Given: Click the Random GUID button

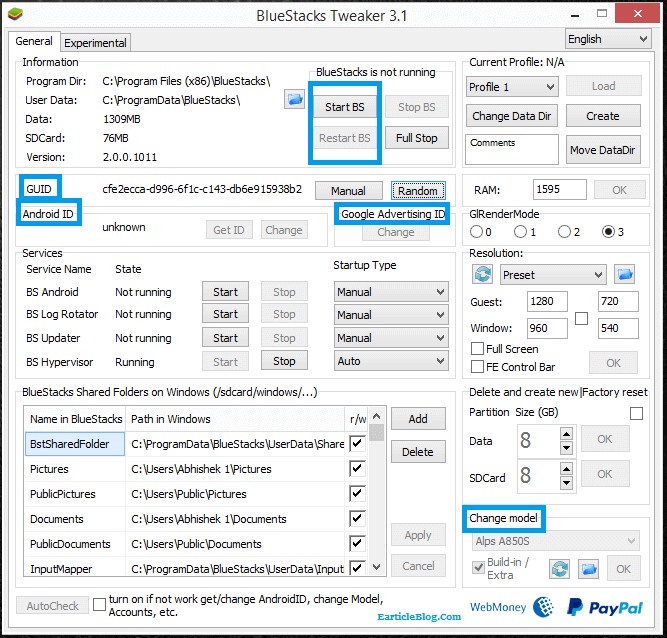Looking at the screenshot, I should tap(416, 191).
